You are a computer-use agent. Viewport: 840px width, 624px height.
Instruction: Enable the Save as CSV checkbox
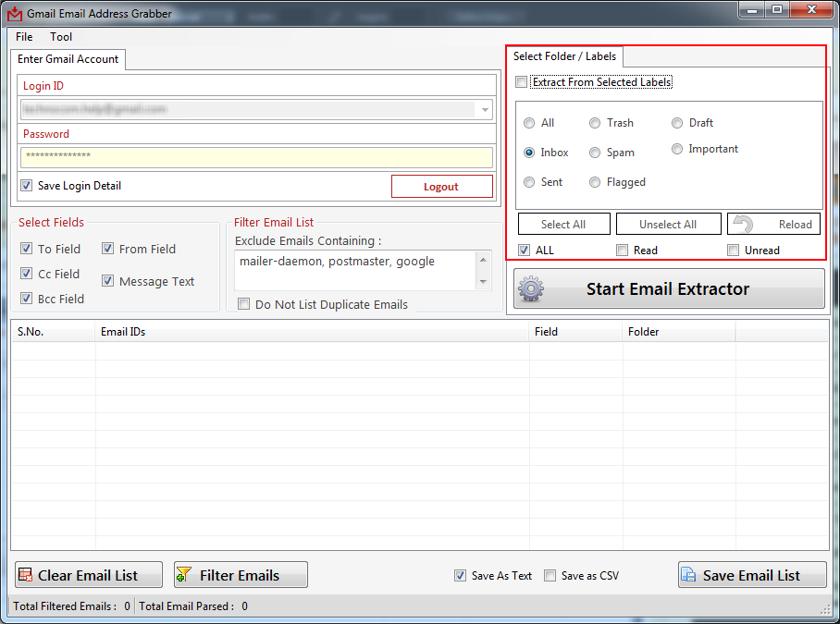click(x=550, y=575)
